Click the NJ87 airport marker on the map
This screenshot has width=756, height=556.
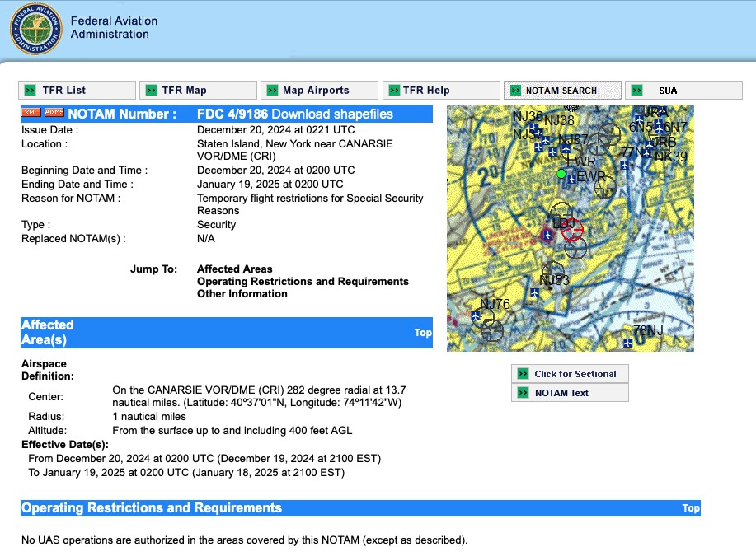[566, 149]
